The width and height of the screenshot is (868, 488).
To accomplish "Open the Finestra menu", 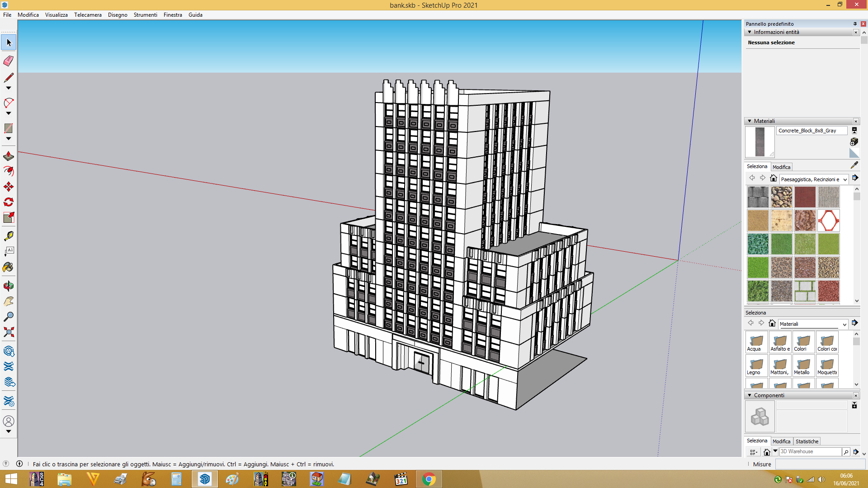I will tap(173, 15).
